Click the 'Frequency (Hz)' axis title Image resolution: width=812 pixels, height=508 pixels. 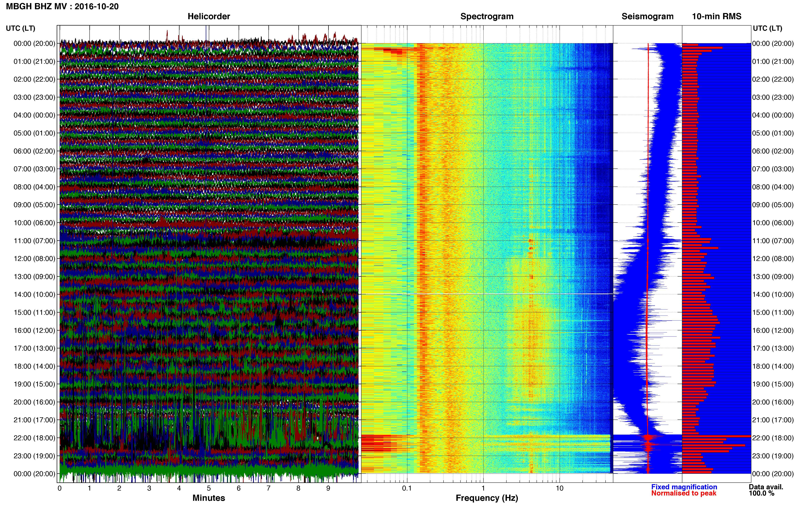[487, 498]
